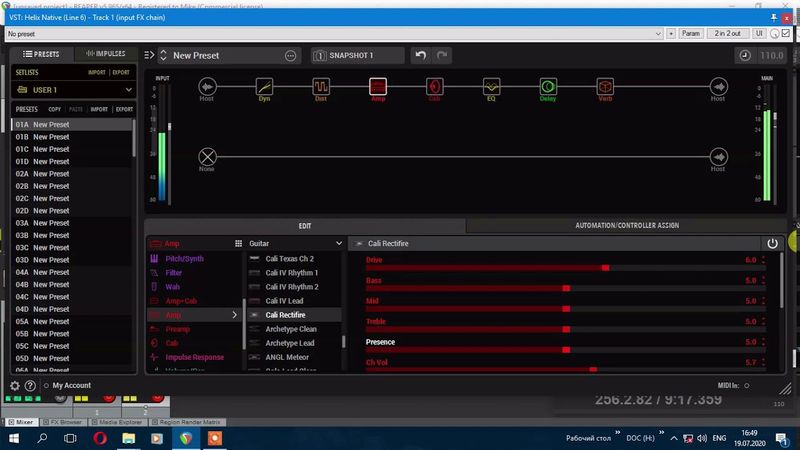The width and height of the screenshot is (800, 450).
Task: Choose the Filter category
Action: click(173, 273)
